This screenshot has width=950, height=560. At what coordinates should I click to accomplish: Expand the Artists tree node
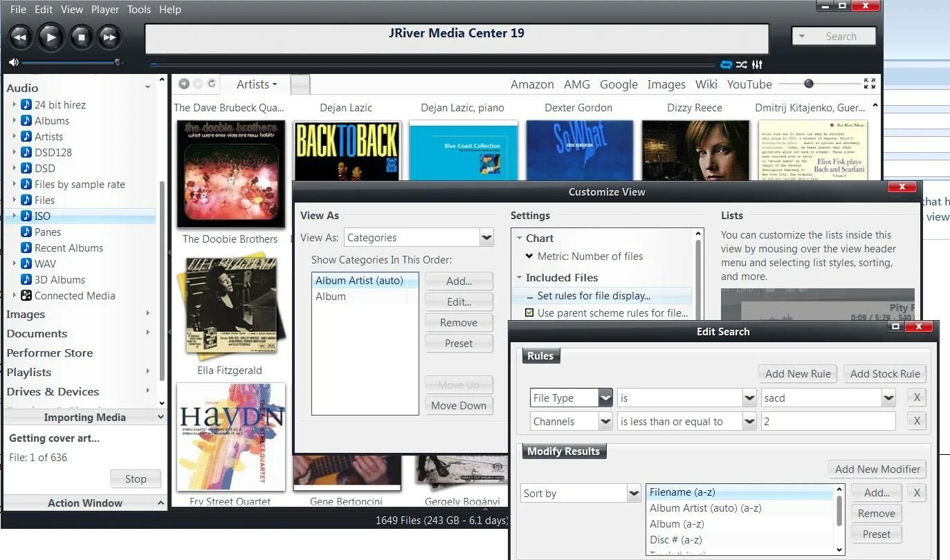(14, 136)
